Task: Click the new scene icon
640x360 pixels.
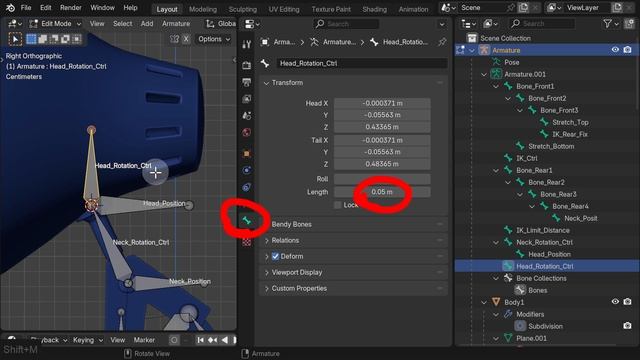Action: tap(523, 8)
